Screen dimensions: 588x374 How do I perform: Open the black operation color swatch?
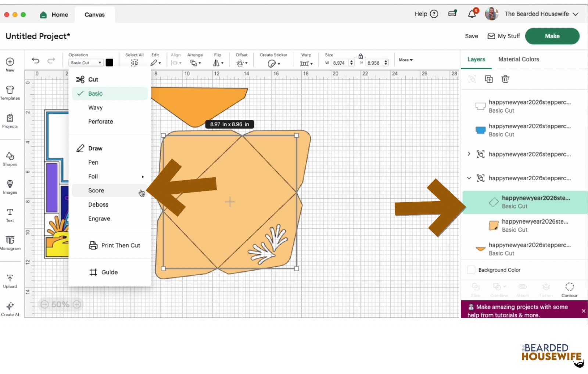click(110, 63)
